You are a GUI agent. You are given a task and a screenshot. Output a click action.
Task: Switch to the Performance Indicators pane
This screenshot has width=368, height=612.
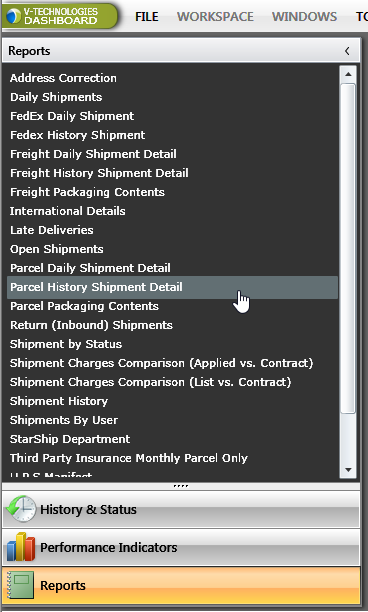coord(181,547)
